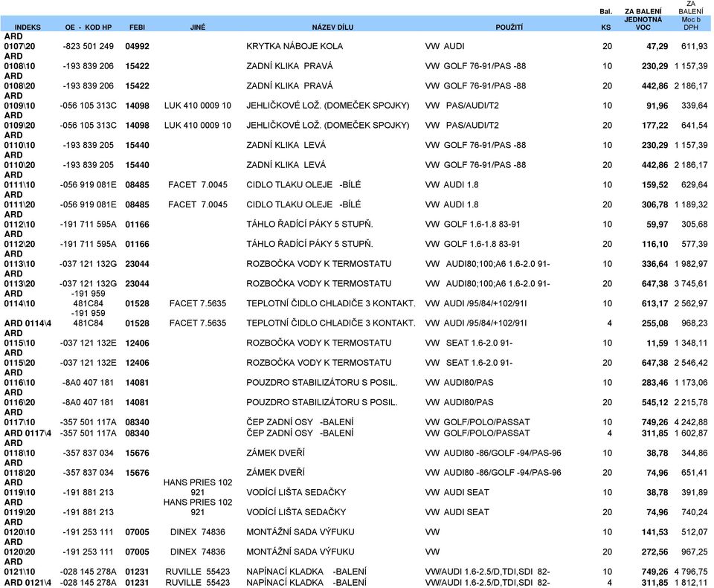Image resolution: width=714 pixels, height=588 pixels.
Task: Click price 283,46
Action: tap(654, 383)
